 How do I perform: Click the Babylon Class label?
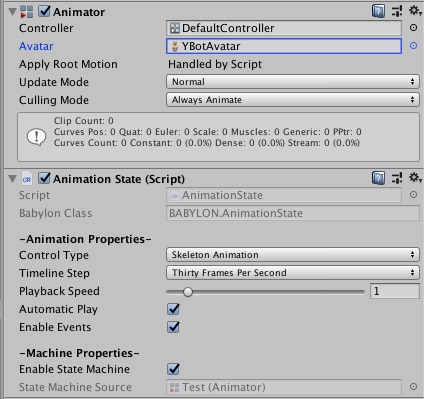click(x=55, y=213)
